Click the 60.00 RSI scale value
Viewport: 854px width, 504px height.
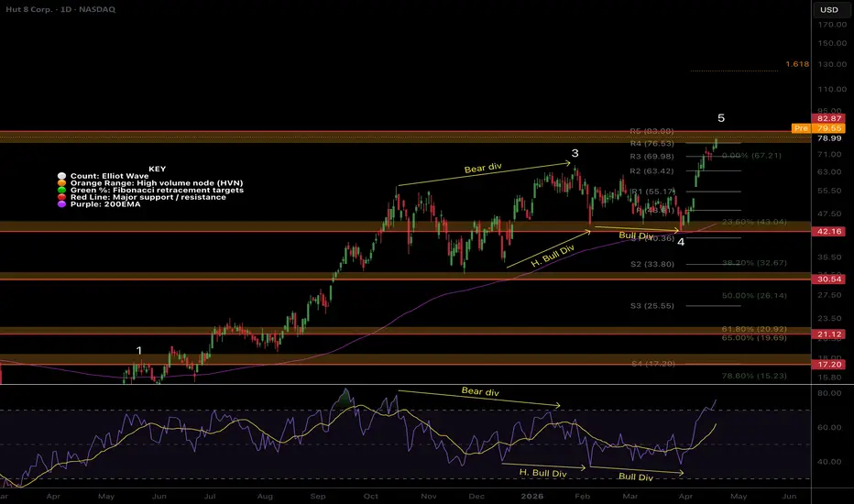829,427
